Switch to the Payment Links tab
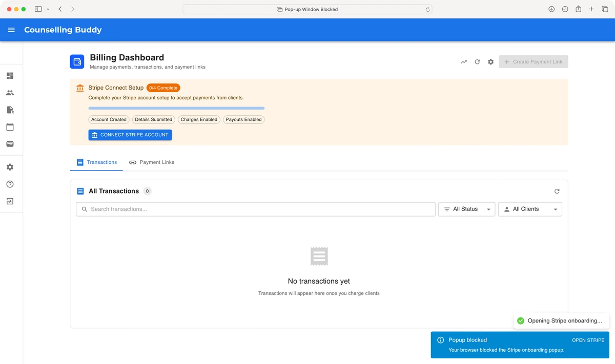Screen dimensions: 615x364 pyautogui.click(x=152, y=162)
